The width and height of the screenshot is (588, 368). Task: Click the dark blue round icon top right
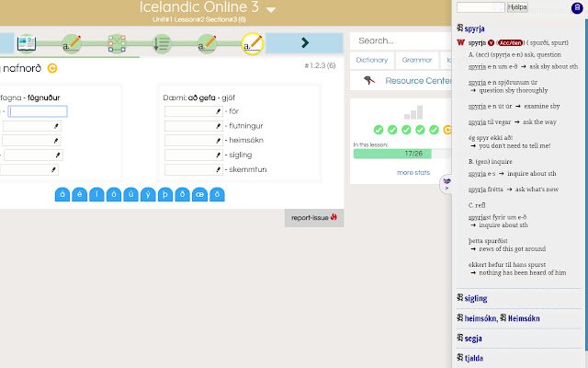(x=577, y=8)
